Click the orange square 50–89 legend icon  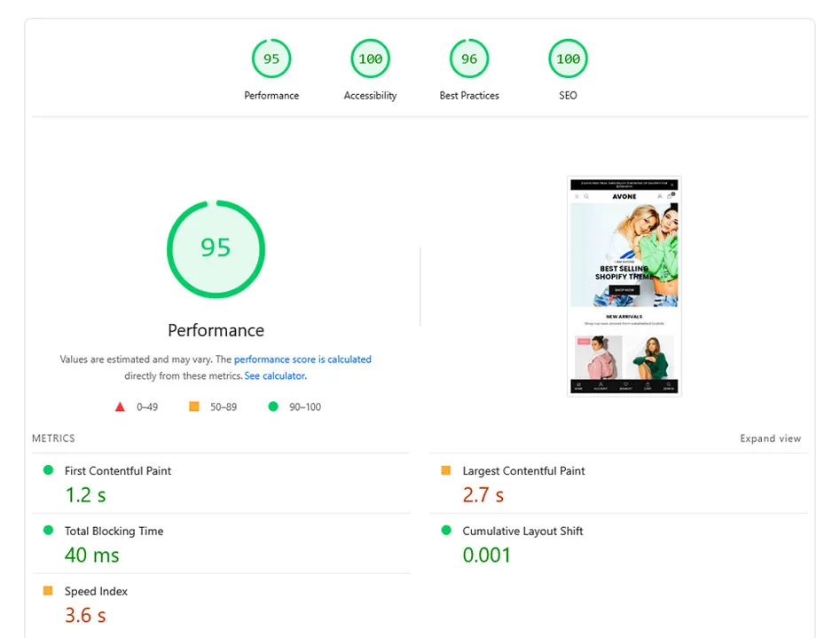coord(194,407)
